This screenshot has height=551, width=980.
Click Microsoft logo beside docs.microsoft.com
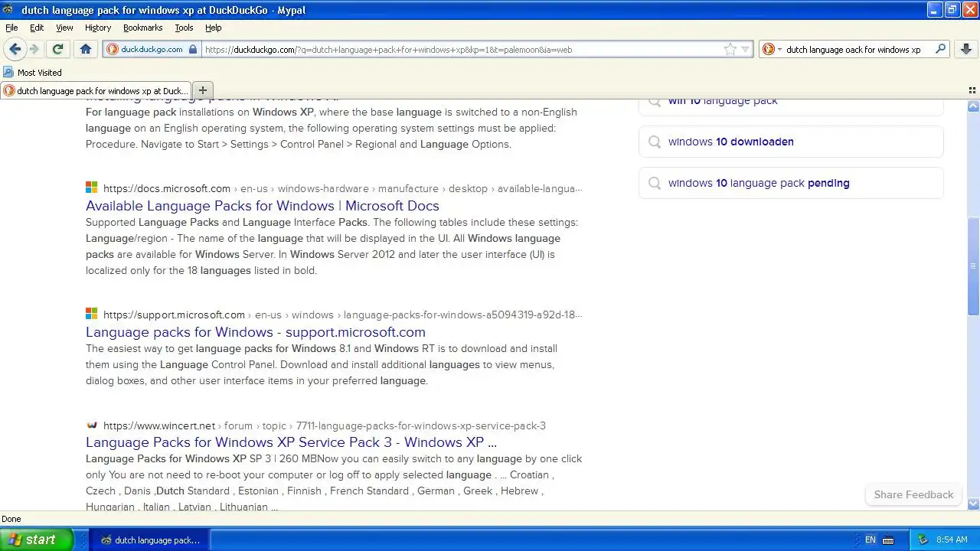tap(92, 187)
